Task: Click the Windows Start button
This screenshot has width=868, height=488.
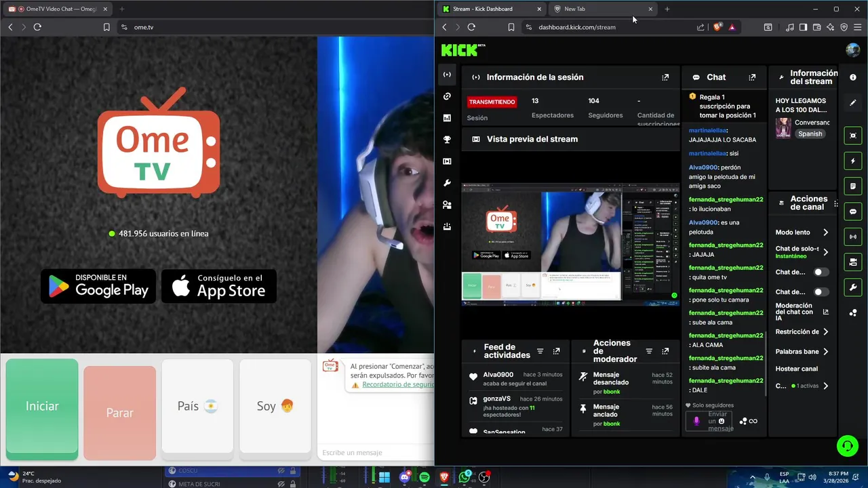Action: (384, 477)
